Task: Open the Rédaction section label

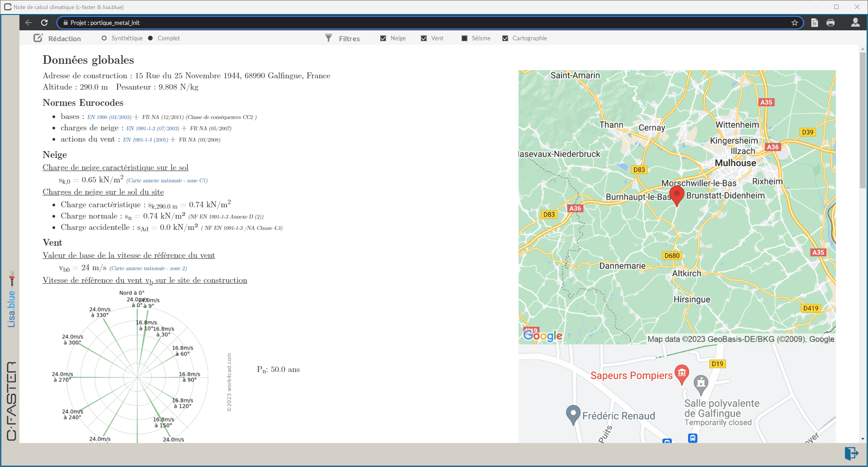Action: click(65, 38)
